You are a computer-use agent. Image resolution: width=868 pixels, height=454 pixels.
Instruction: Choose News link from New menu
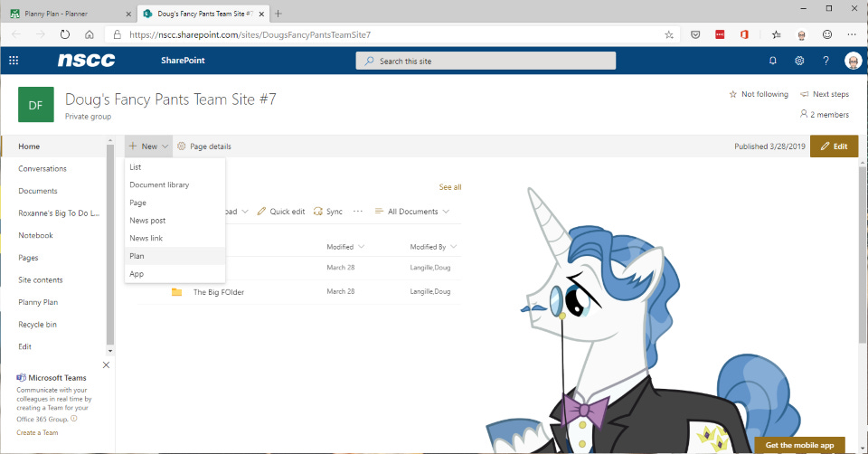(x=175, y=238)
